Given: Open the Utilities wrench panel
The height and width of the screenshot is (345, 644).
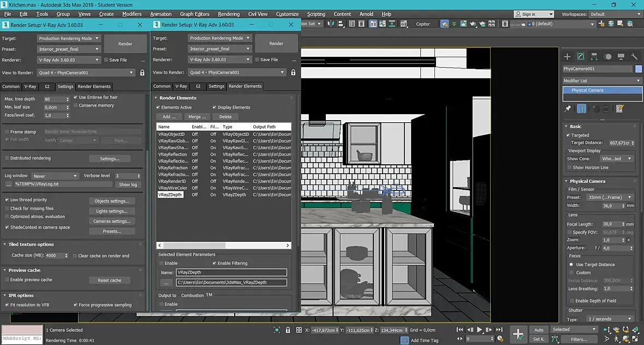Looking at the screenshot, I should tap(634, 56).
